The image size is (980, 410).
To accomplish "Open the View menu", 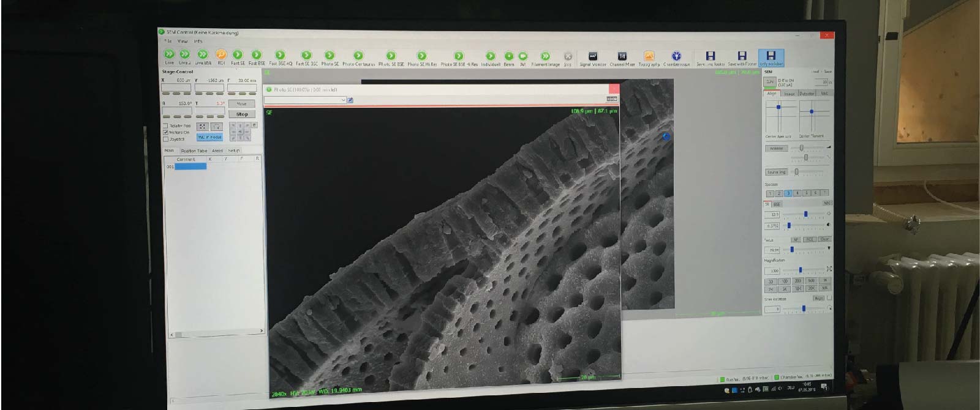I will tap(183, 41).
